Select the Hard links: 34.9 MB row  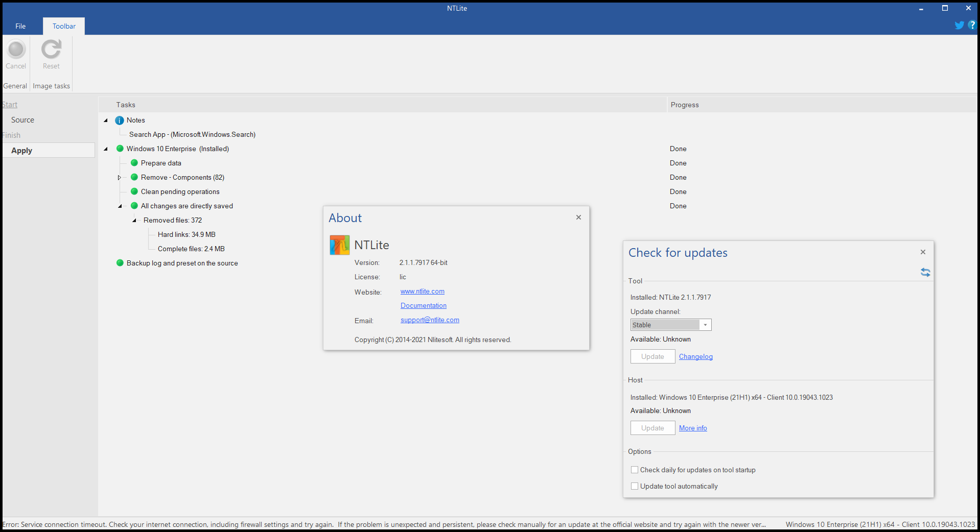186,234
